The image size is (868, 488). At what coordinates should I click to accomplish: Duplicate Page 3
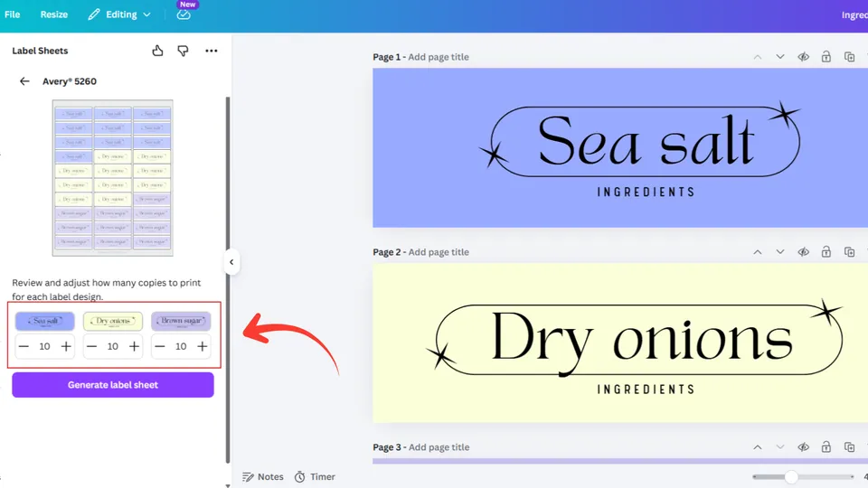(849, 447)
